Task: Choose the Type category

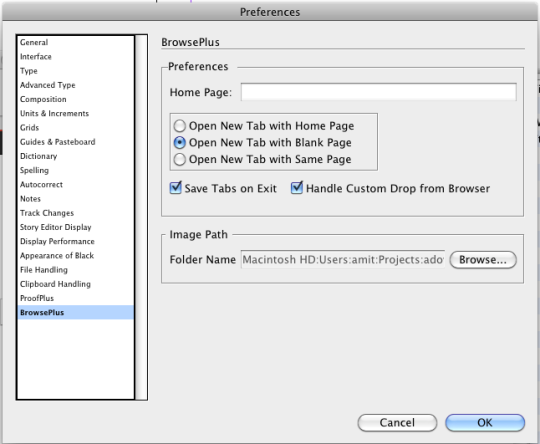Action: click(75, 71)
